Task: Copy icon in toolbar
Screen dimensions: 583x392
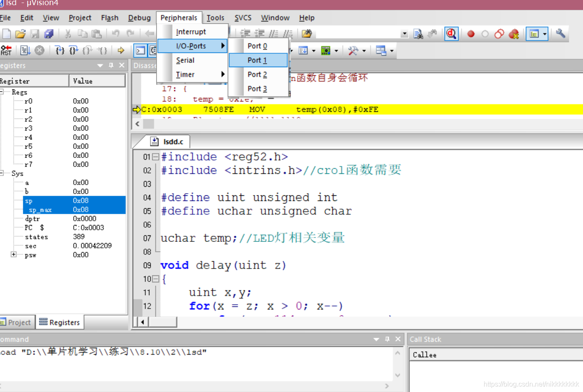Action: pos(82,34)
